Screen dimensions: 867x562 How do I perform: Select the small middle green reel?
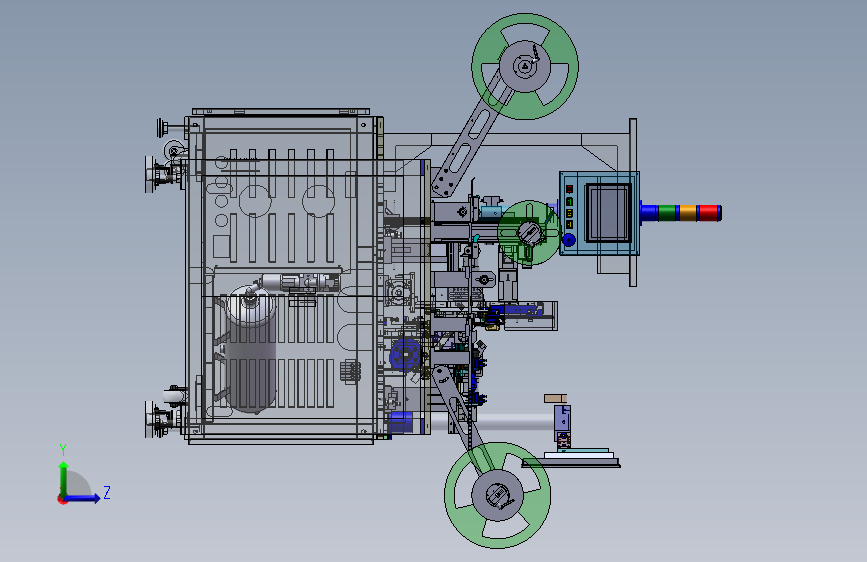point(530,233)
